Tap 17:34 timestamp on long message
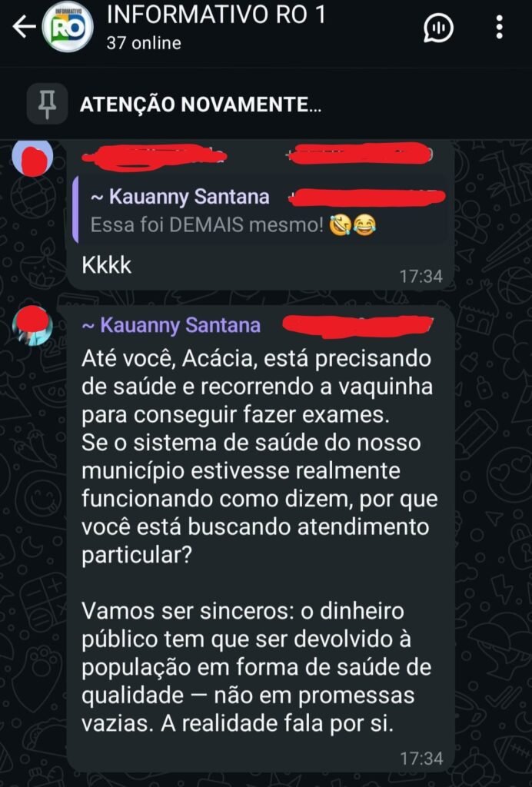The height and width of the screenshot is (787, 532). 421,758
